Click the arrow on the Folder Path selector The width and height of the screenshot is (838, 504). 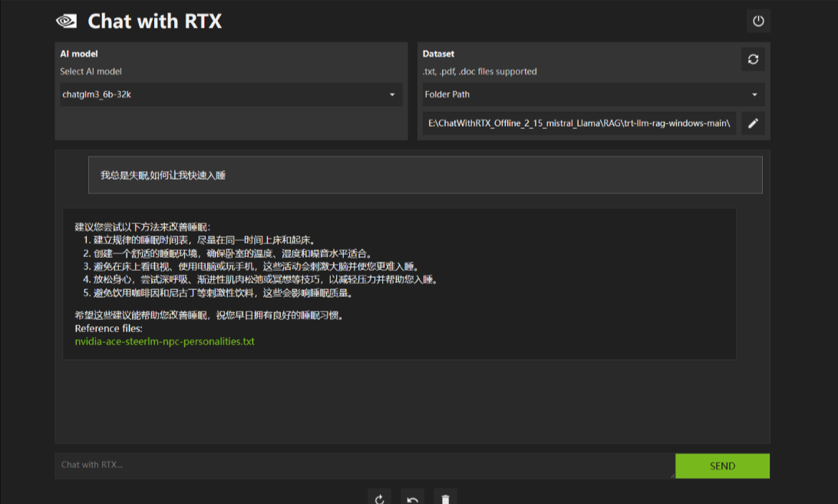tap(754, 95)
